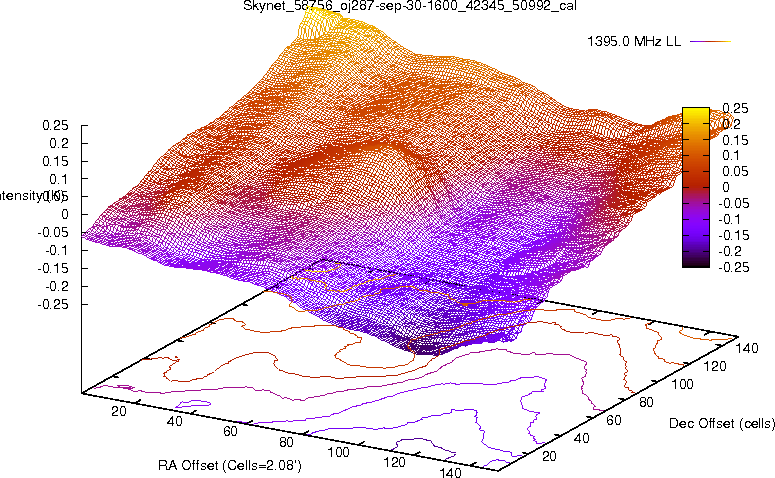
Task: Choose the 60 tick on the Dec Offset axis
Action: 614,420
